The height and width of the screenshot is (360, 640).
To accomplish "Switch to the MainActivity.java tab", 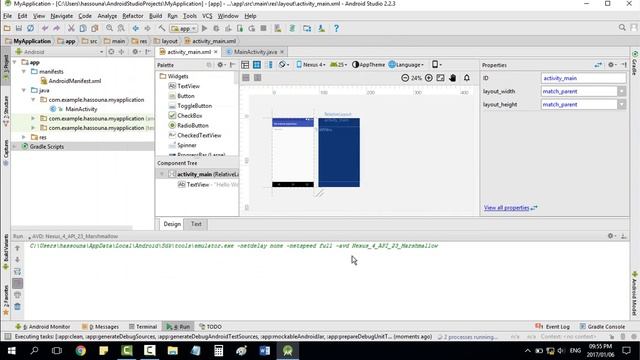I will tap(255, 52).
